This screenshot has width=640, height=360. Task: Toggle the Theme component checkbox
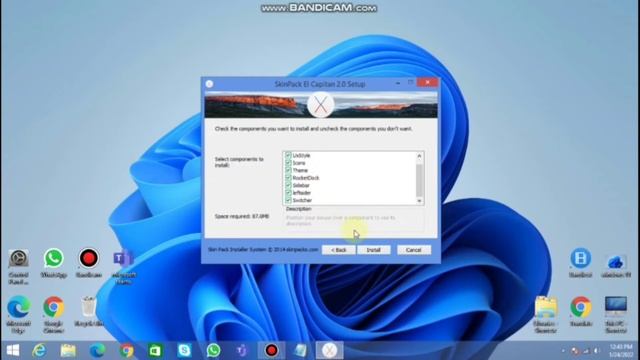pos(288,170)
